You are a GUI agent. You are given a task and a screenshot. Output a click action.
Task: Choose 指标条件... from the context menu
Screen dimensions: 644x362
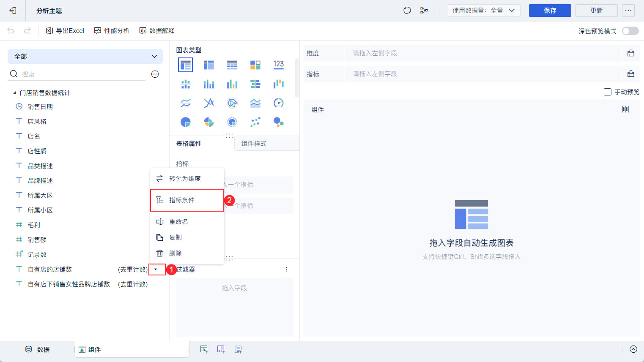pyautogui.click(x=187, y=200)
